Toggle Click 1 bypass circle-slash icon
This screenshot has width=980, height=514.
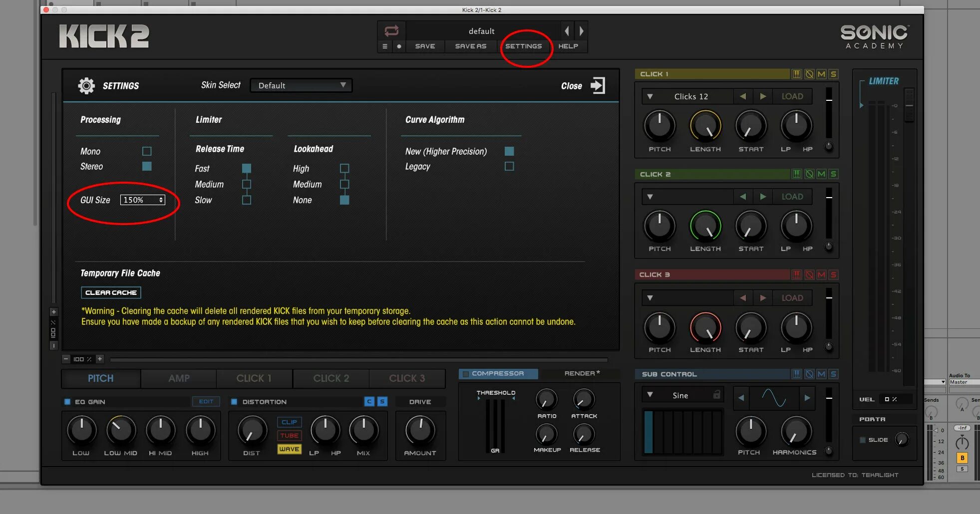pos(809,74)
